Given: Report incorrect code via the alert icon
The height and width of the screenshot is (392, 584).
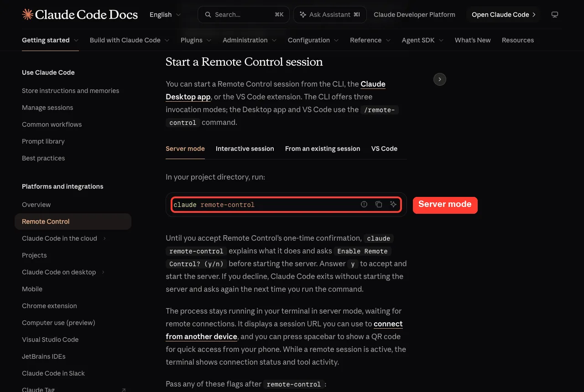Looking at the screenshot, I should [364, 205].
